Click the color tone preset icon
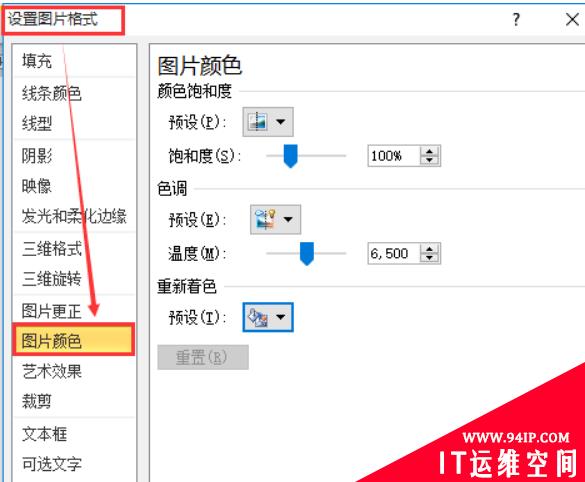Screen dimensions: 585x482 (265, 219)
